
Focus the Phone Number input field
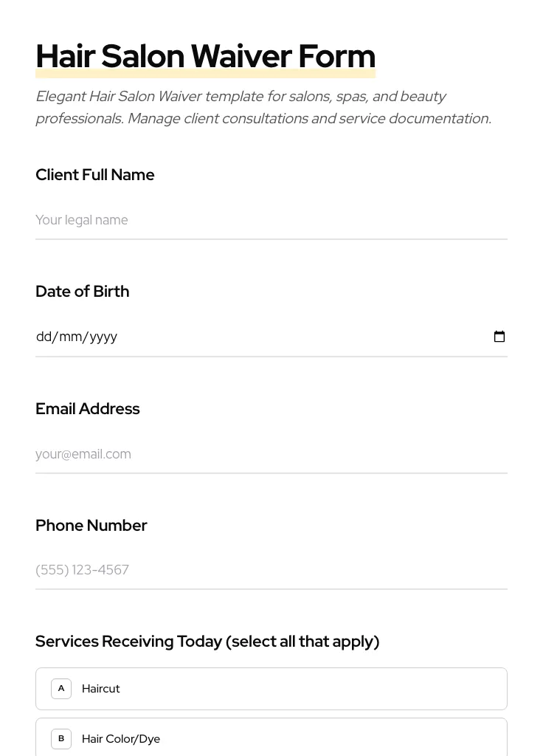pyautogui.click(x=271, y=570)
